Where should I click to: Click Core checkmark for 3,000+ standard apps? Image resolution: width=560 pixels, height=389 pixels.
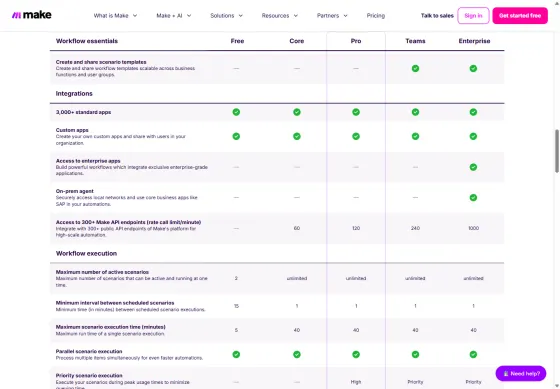tap(297, 112)
